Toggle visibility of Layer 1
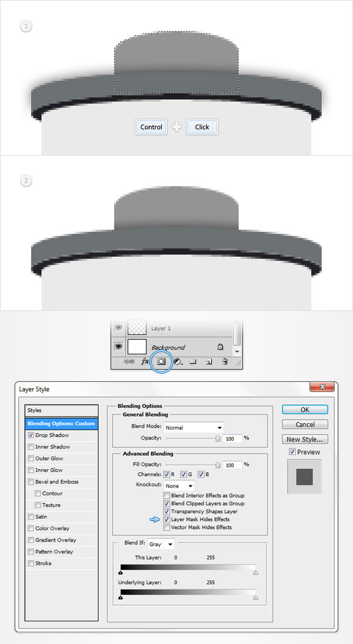353x644 pixels. 118,327
